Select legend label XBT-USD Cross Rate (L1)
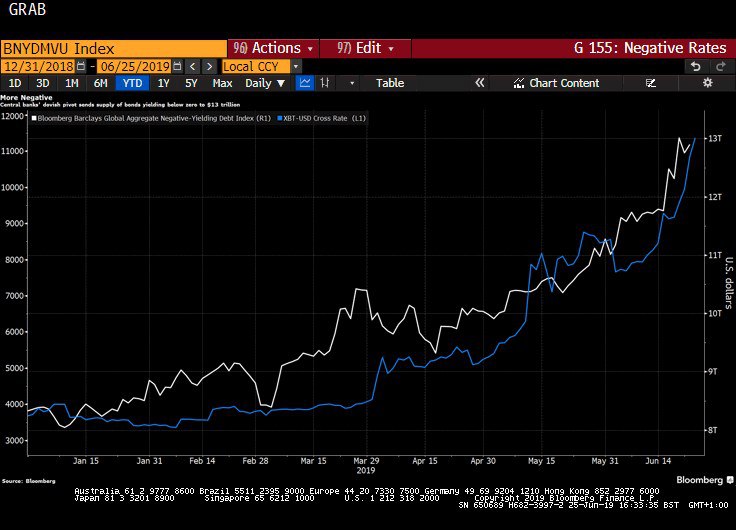 324,118
